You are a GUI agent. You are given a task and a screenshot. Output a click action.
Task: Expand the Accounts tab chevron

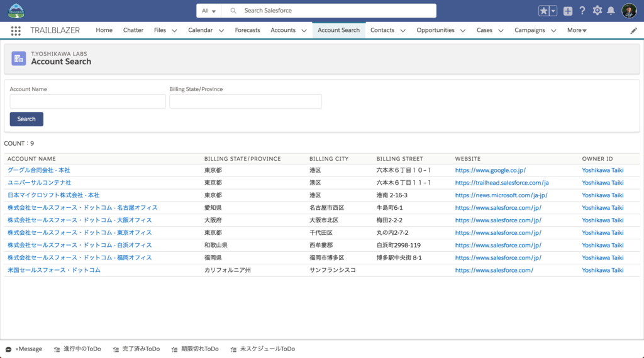304,31
